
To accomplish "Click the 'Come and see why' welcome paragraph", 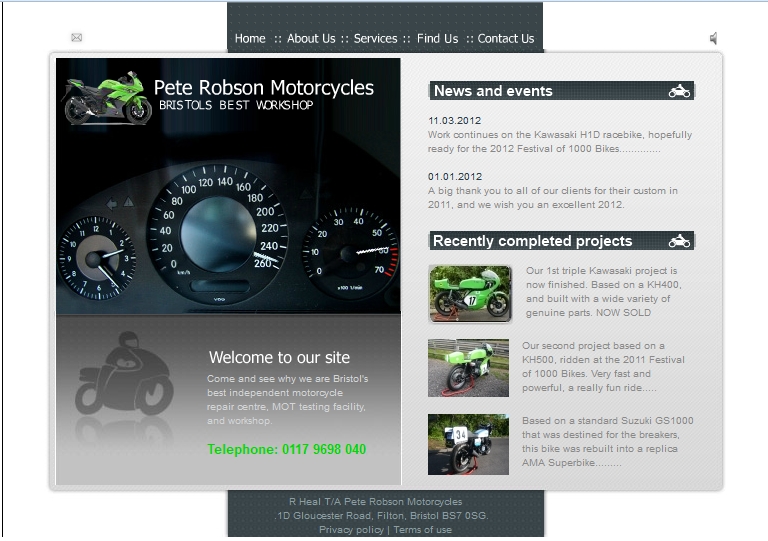I will (x=288, y=400).
